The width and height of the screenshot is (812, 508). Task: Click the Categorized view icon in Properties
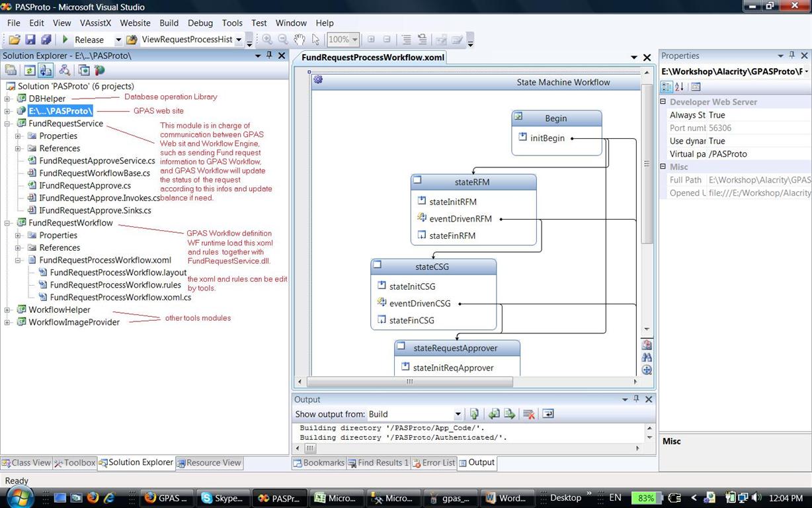click(x=667, y=87)
